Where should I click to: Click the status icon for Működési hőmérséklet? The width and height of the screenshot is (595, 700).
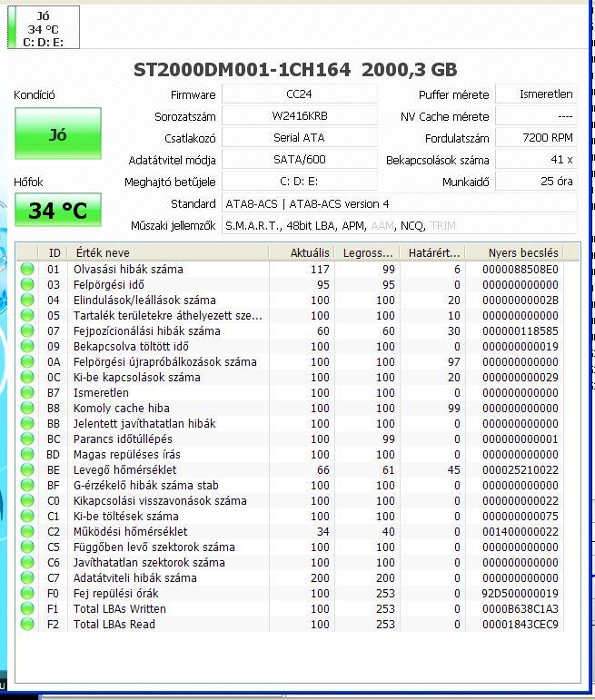point(27,531)
